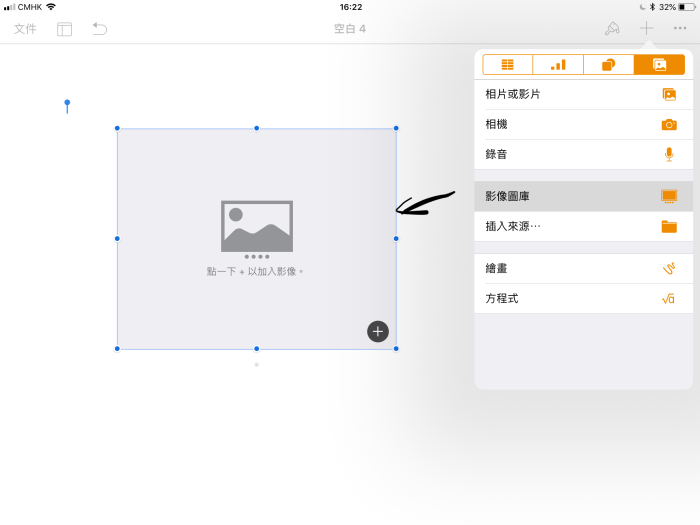
Task: Choose 相片或影片 from the insert menu
Action: pos(582,95)
